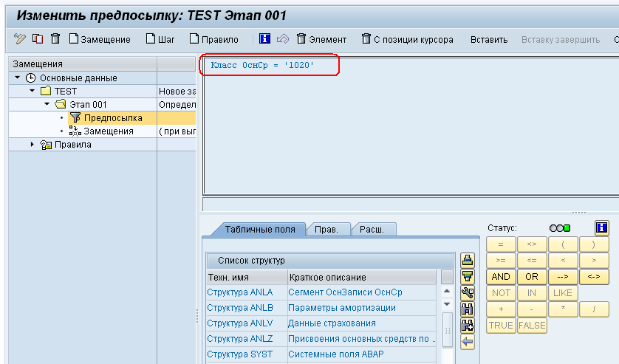
Task: Click the wrench settings icon beside list
Action: click(x=468, y=293)
